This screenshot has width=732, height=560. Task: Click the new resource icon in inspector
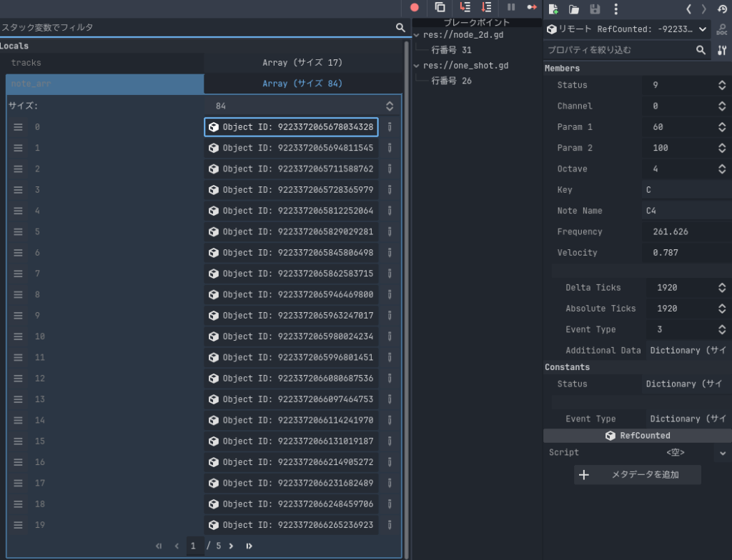(x=553, y=9)
